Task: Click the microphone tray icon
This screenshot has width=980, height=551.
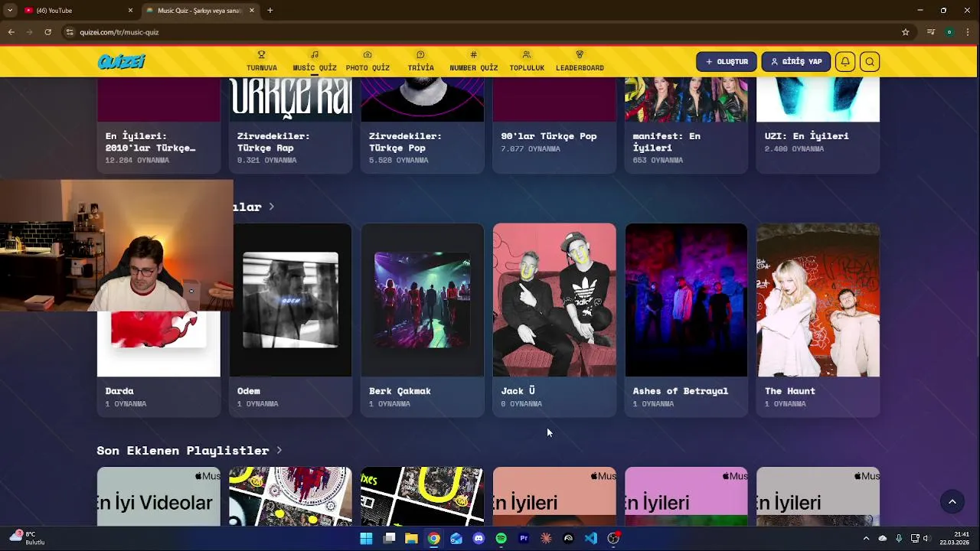Action: click(x=899, y=539)
